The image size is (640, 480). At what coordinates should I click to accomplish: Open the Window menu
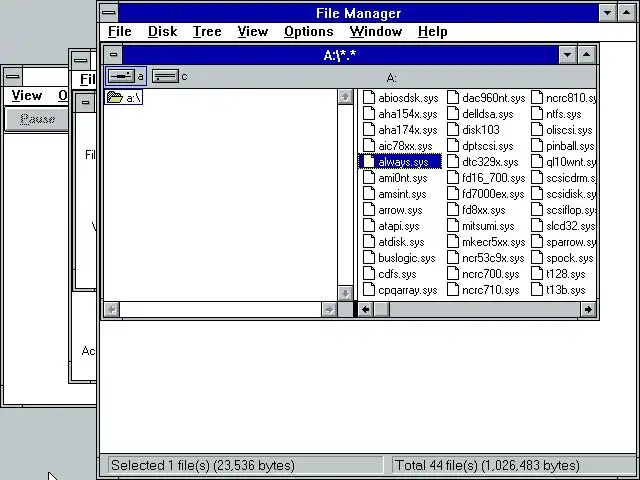tap(376, 31)
